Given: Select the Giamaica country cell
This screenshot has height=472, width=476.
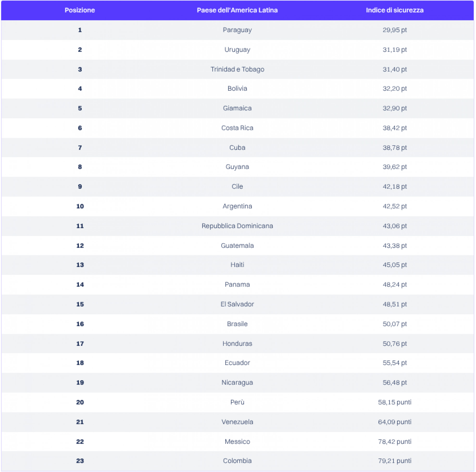Looking at the screenshot, I should tap(237, 108).
